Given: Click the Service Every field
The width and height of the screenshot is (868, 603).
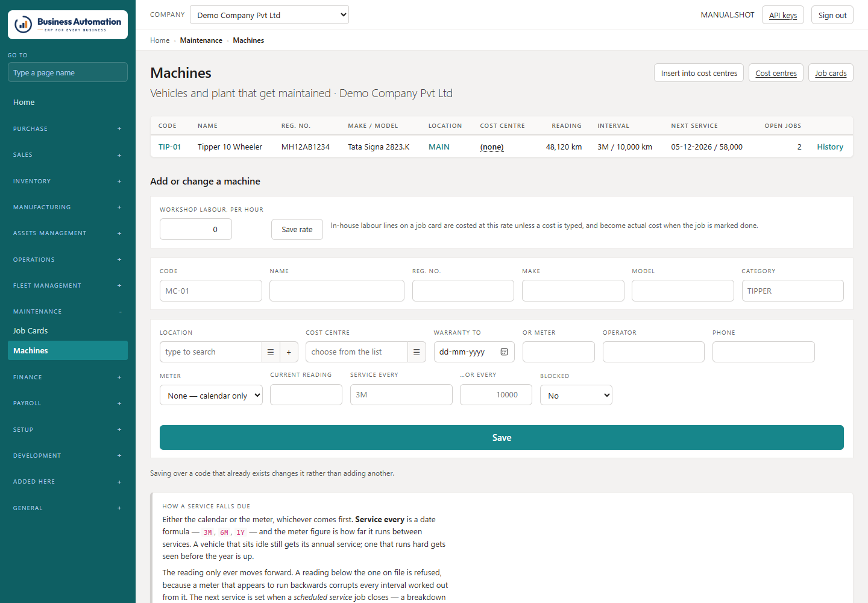Looking at the screenshot, I should tap(401, 395).
